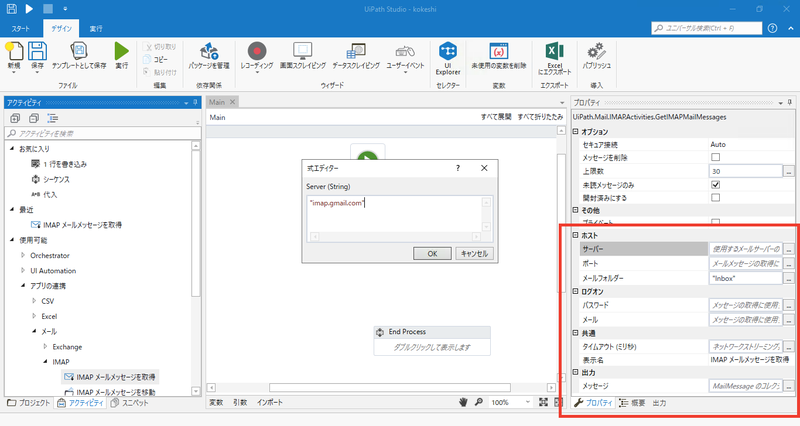Click activities panel vertical scrollbar
800x426 pixels.
pos(195,222)
